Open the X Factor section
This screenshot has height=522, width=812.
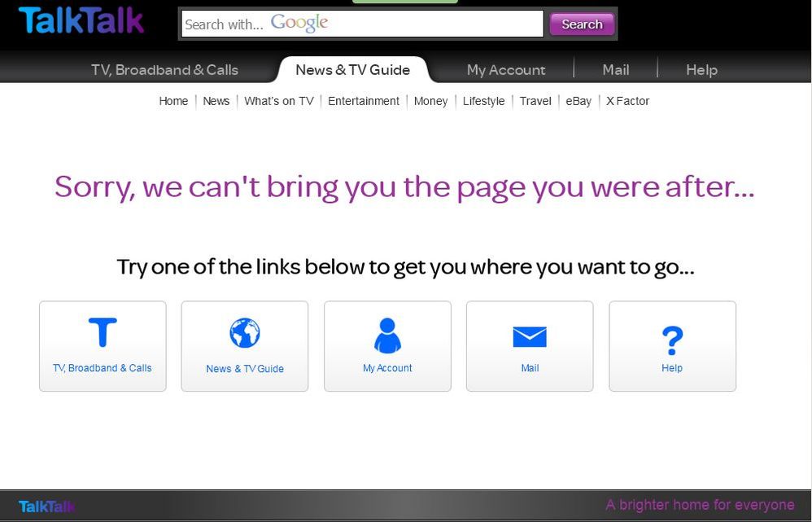[x=627, y=101]
